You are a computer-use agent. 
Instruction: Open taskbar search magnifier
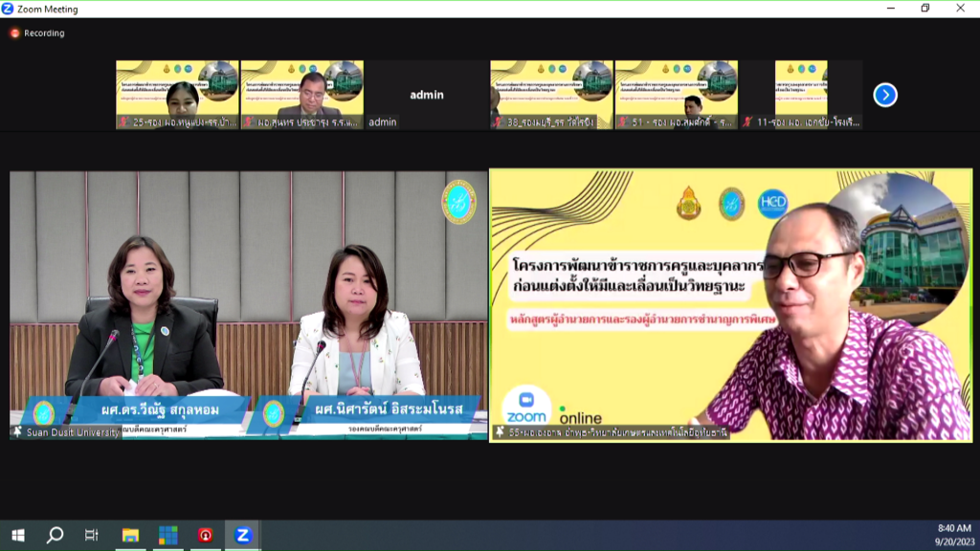coord(55,535)
